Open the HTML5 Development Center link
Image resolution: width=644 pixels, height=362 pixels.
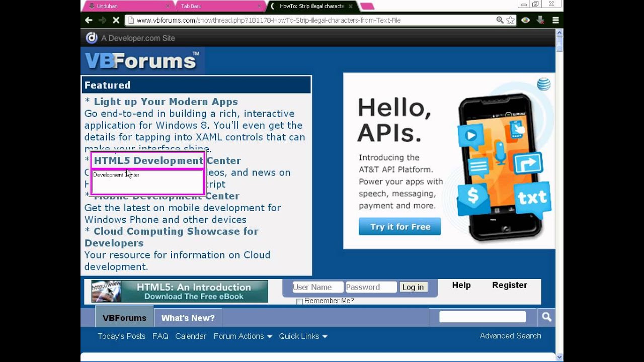coord(167,160)
